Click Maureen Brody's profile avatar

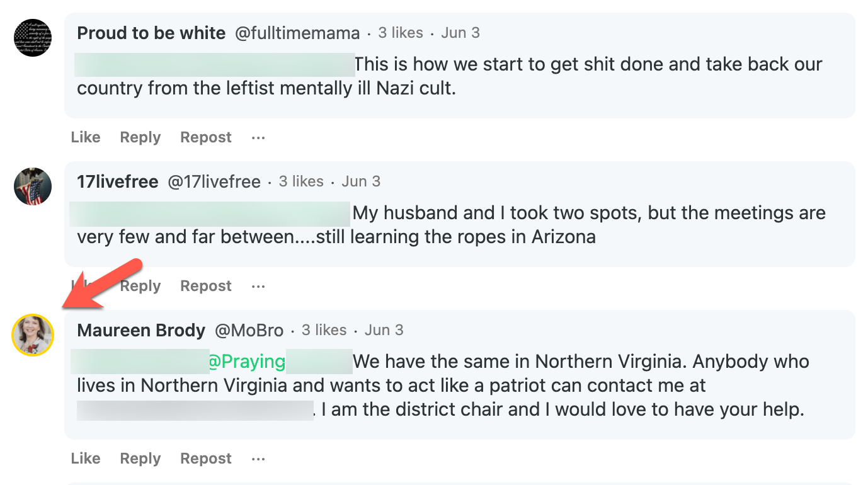pos(33,334)
